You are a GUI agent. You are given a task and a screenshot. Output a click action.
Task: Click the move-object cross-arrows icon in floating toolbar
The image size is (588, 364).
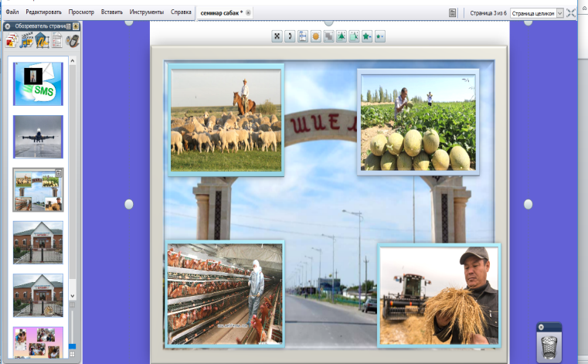(x=277, y=36)
